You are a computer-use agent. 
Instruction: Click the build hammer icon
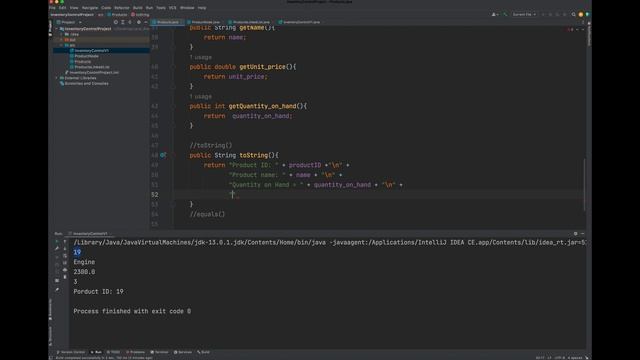505,14
